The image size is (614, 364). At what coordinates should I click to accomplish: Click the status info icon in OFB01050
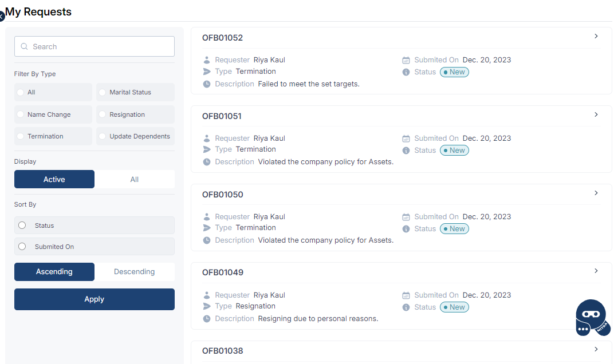click(x=406, y=229)
